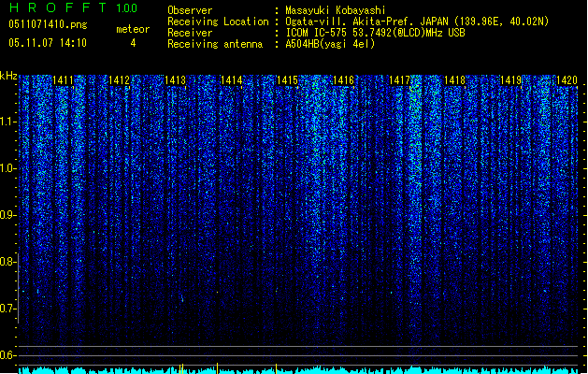Click the 1420 time marker

(x=567, y=80)
